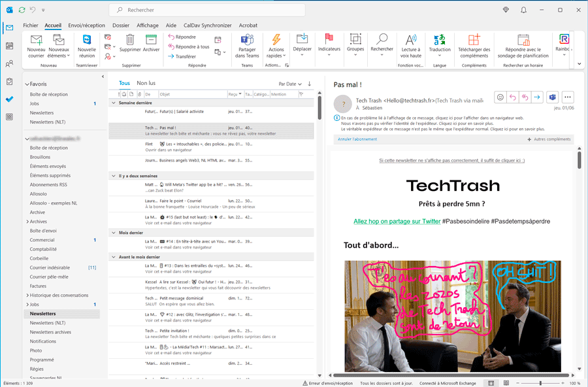Click zoom in plus button in status bar
The width and height of the screenshot is (588, 387).
(x=563, y=383)
